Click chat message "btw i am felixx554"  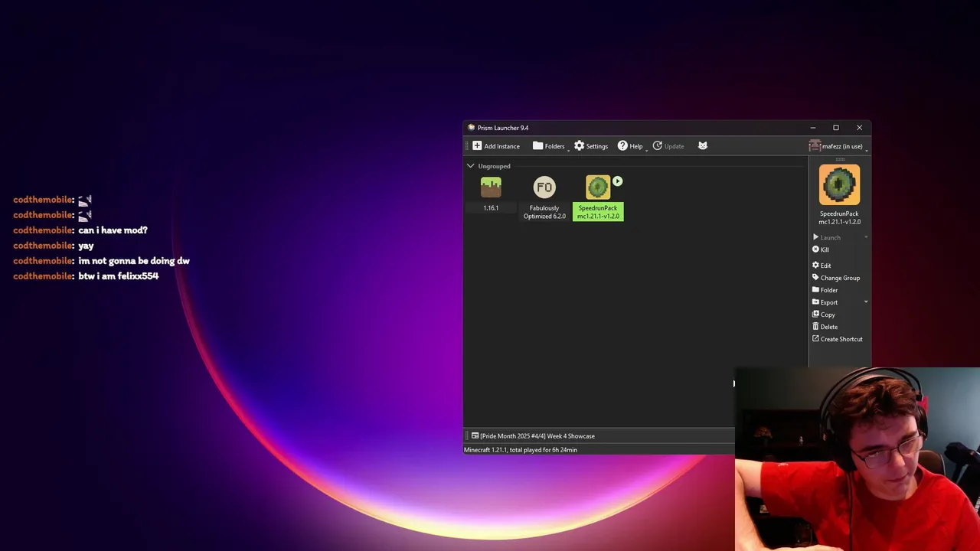119,276
